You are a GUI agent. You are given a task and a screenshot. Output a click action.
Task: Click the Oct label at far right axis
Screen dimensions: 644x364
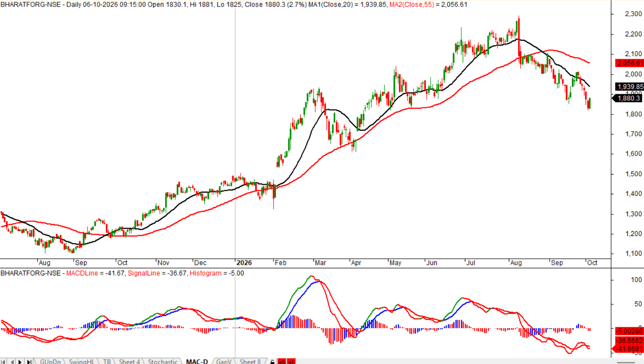coord(592,263)
